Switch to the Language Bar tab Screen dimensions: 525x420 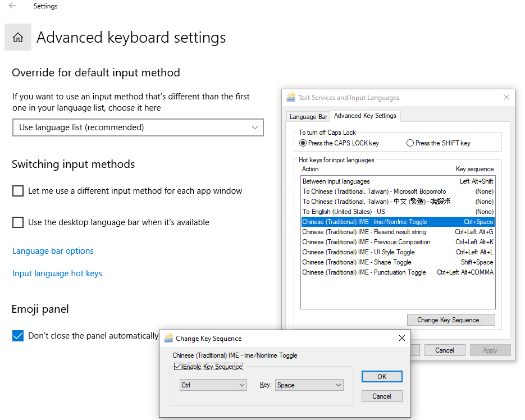click(x=308, y=117)
